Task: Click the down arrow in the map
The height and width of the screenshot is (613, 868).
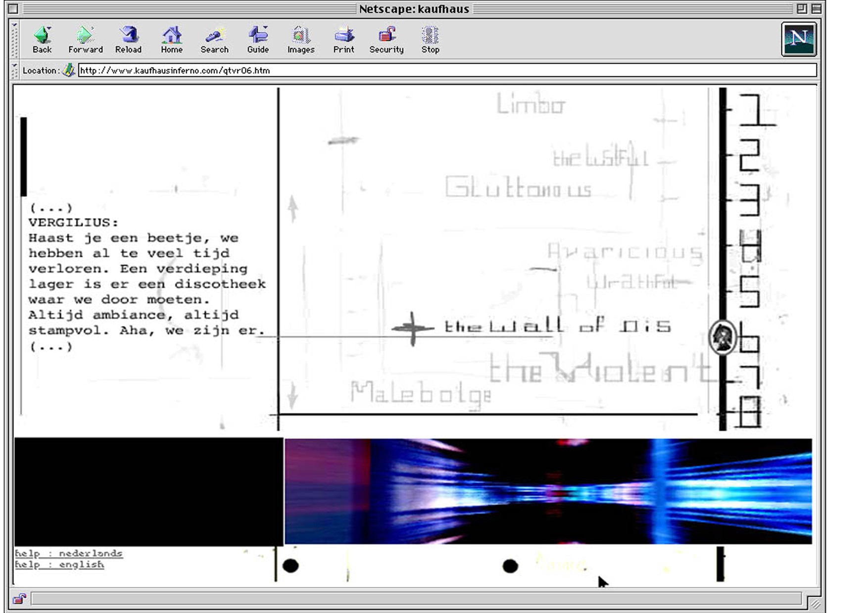Action: 292,395
